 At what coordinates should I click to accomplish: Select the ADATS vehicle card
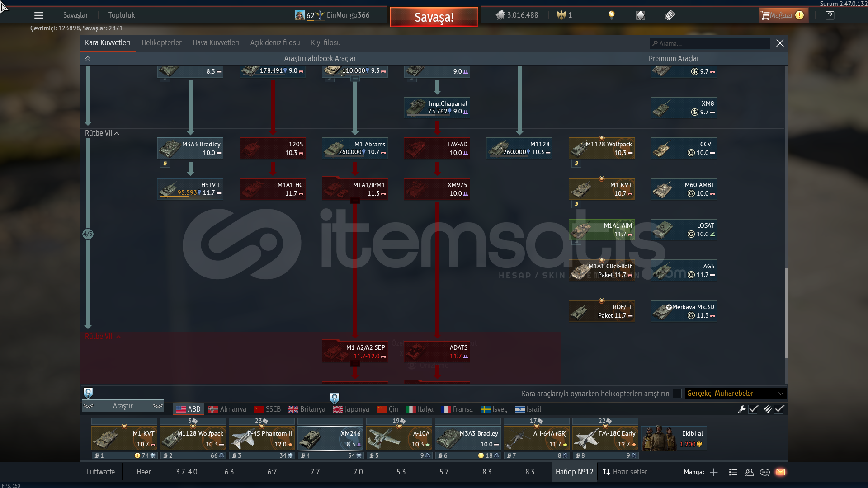[x=437, y=352]
